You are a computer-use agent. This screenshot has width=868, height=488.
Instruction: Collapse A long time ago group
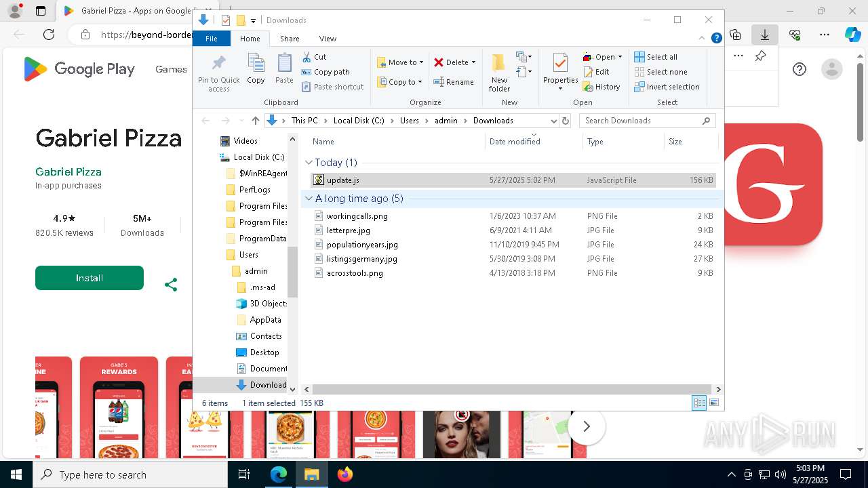(x=309, y=199)
